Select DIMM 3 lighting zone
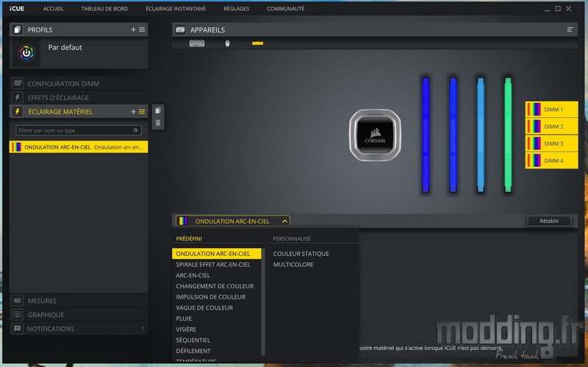This screenshot has width=588, height=367. coord(551,143)
